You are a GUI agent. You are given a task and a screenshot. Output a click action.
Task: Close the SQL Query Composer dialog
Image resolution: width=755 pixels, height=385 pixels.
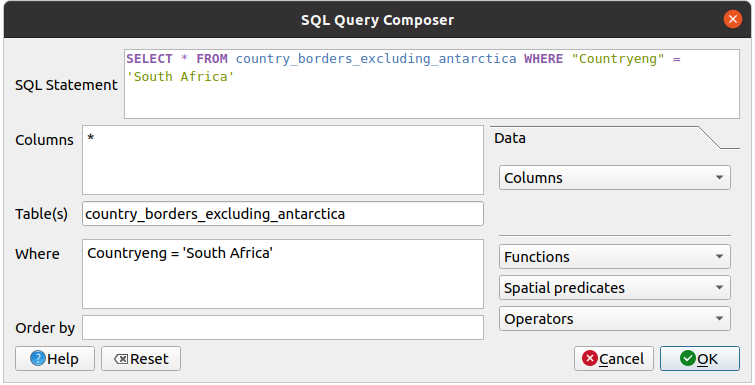pos(732,19)
